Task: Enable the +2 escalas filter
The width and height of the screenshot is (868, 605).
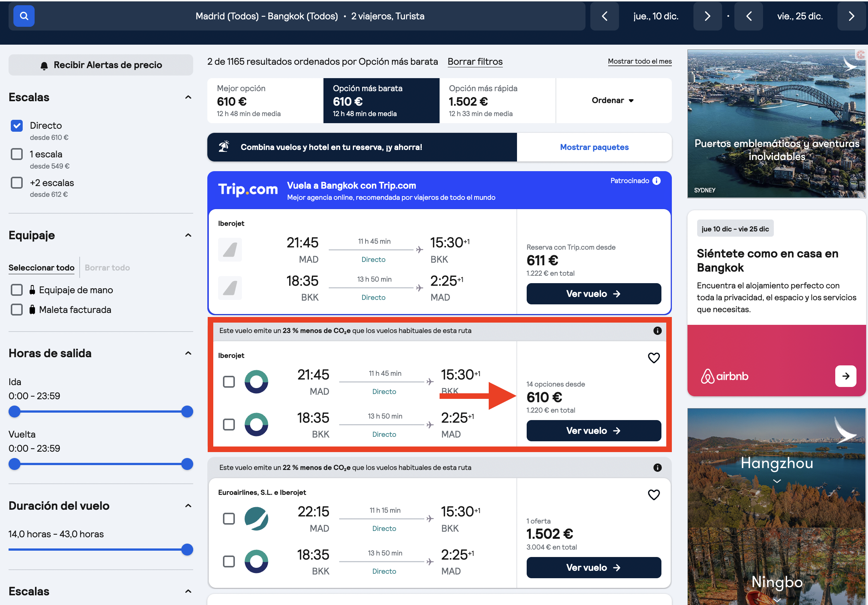Action: (x=17, y=183)
